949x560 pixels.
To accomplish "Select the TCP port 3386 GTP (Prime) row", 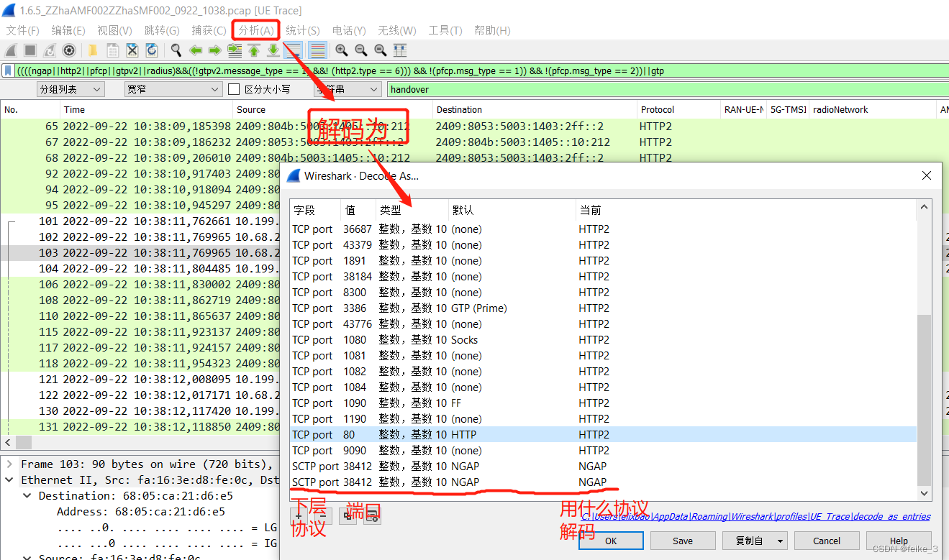I will (x=603, y=308).
